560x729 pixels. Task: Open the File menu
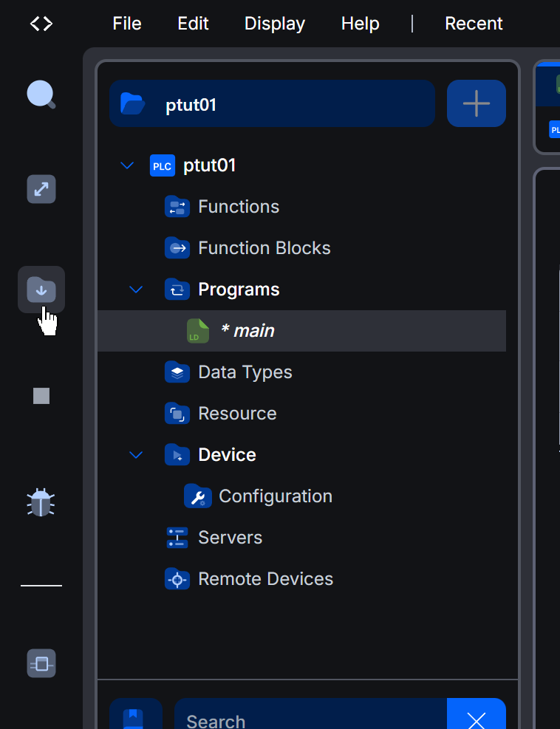coord(127,24)
